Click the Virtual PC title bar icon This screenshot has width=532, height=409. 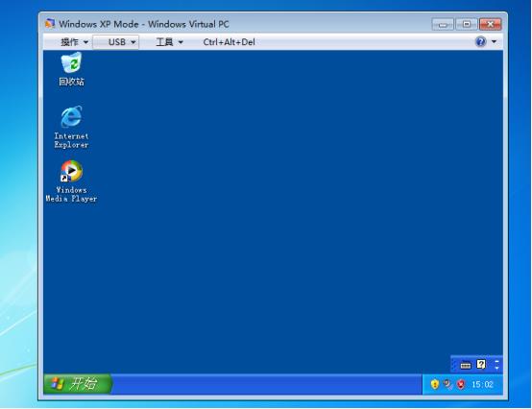pyautogui.click(x=50, y=24)
